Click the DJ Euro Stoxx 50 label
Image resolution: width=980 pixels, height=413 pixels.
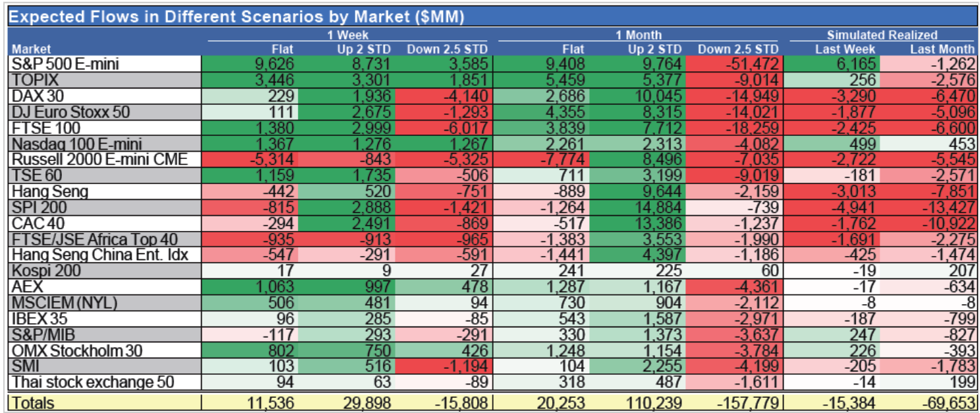tap(70, 111)
